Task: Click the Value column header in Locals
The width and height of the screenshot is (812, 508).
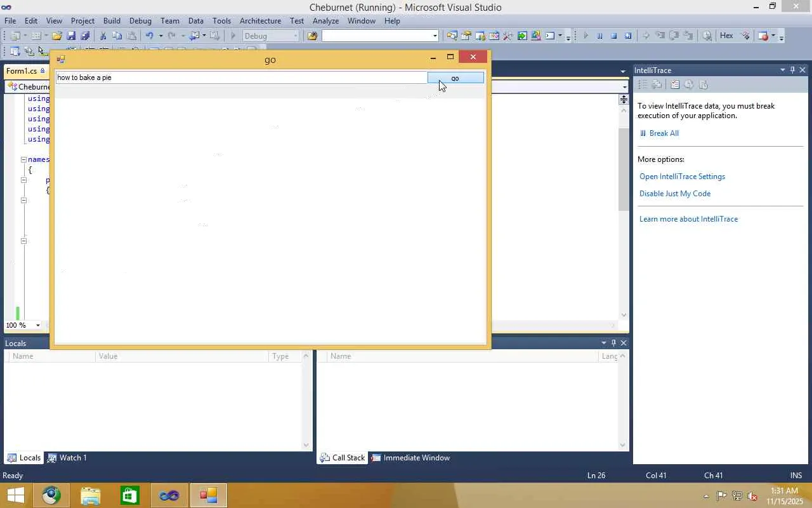Action: 183,356
